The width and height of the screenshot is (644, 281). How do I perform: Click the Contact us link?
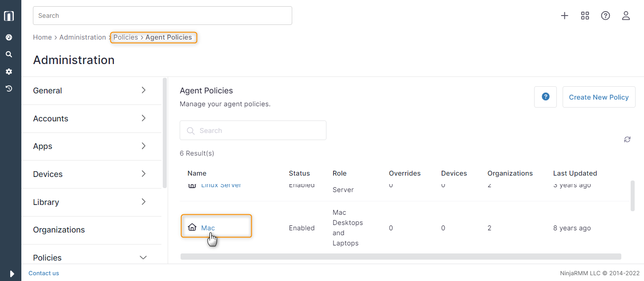(x=44, y=273)
